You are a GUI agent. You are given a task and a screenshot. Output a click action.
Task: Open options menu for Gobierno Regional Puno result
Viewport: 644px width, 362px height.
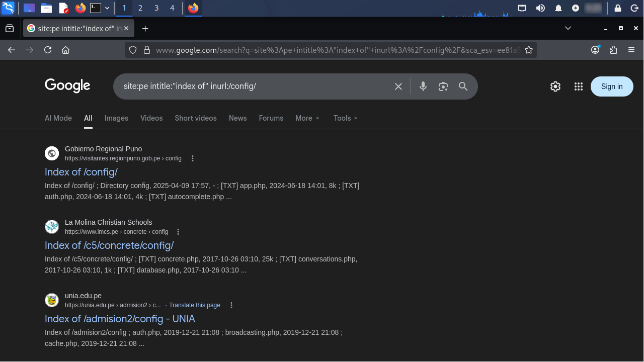(192, 158)
